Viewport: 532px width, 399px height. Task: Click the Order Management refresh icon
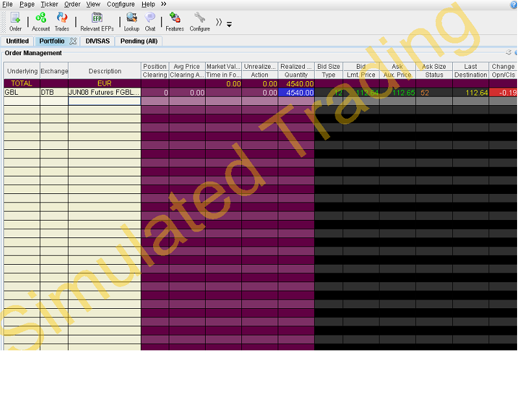[508, 53]
